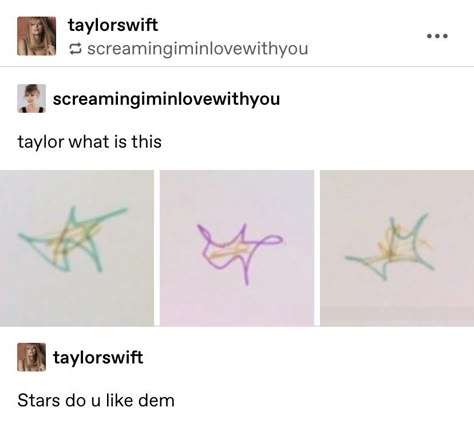Open the three-dot post options menu
The width and height of the screenshot is (474, 431).
coord(437,36)
